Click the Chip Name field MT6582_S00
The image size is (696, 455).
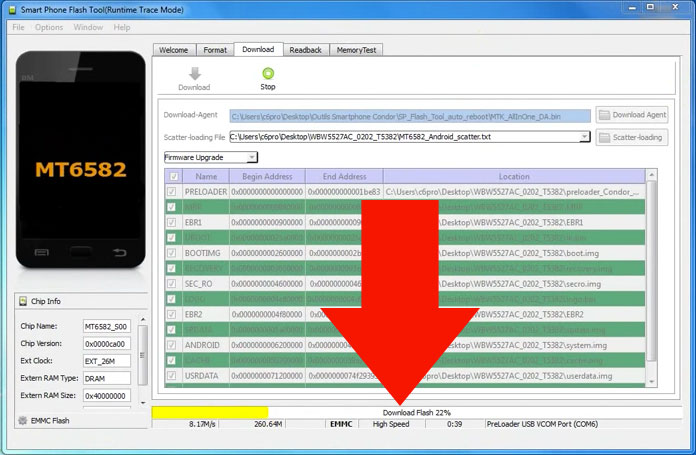click(x=107, y=326)
